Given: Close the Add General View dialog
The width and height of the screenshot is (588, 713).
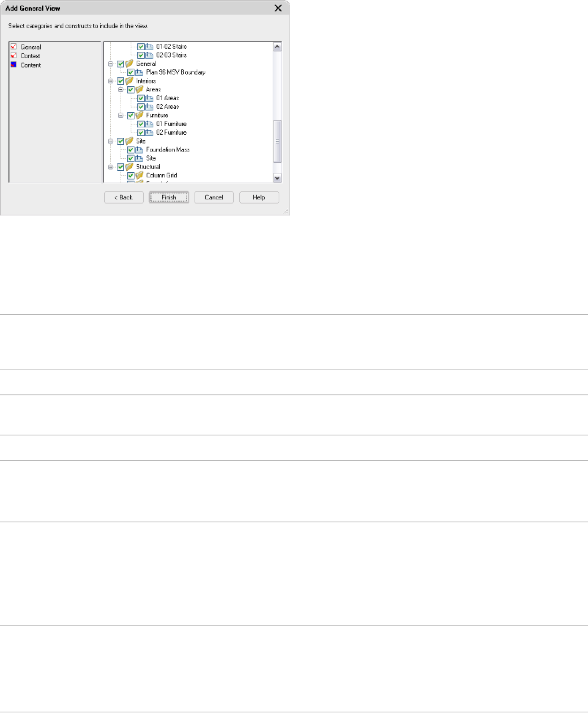Looking at the screenshot, I should (278, 8).
